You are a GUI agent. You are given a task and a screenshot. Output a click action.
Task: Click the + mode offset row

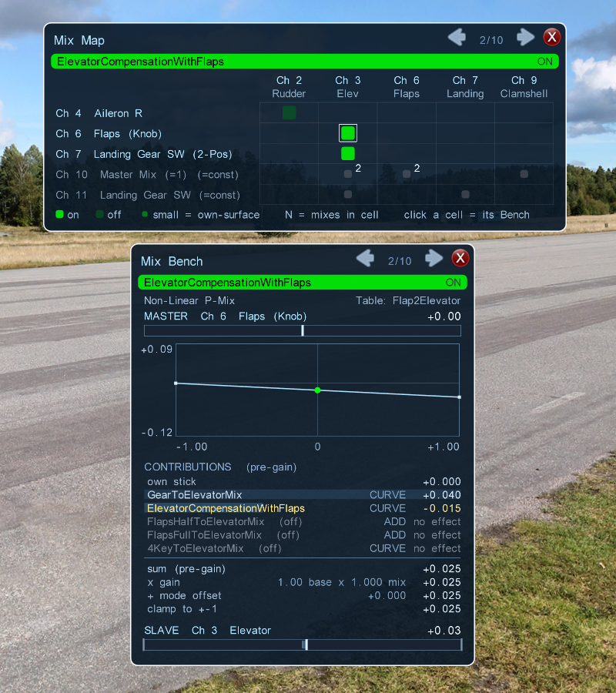pos(303,595)
